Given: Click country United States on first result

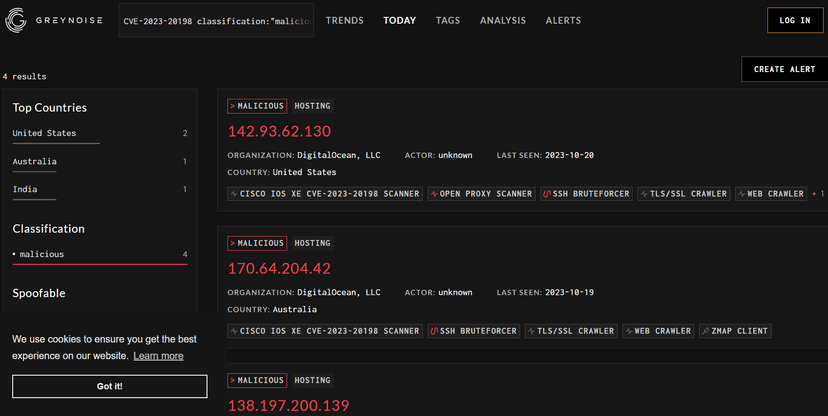Looking at the screenshot, I should click(x=304, y=172).
